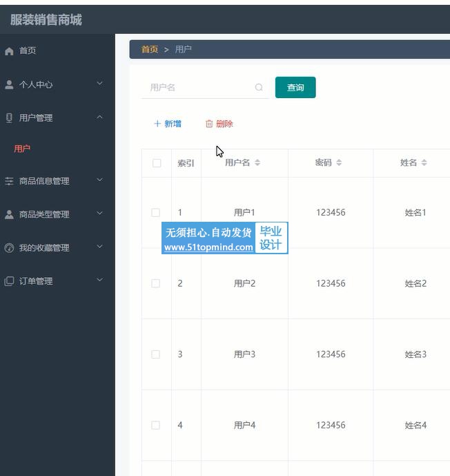Click the plus icon of 新增
Viewport: 450px width, 476px height.
point(157,124)
